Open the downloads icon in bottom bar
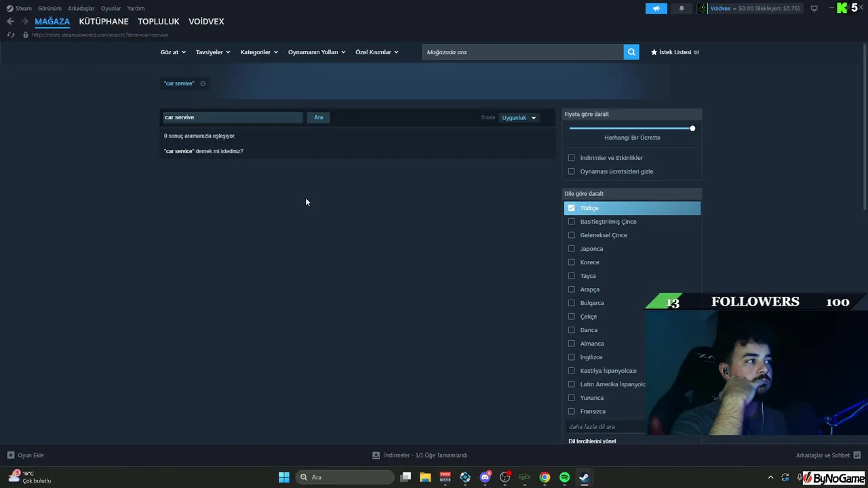Image resolution: width=868 pixels, height=488 pixels. (376, 455)
